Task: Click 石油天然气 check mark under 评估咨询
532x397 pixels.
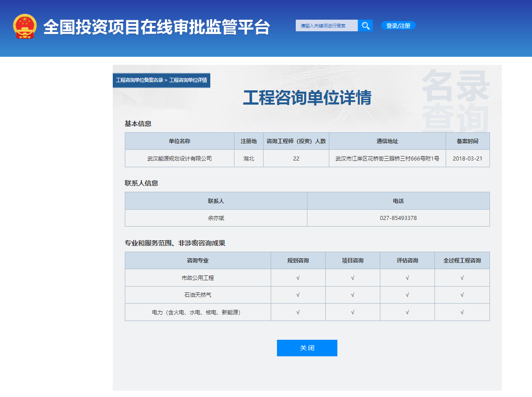Action: tap(407, 295)
